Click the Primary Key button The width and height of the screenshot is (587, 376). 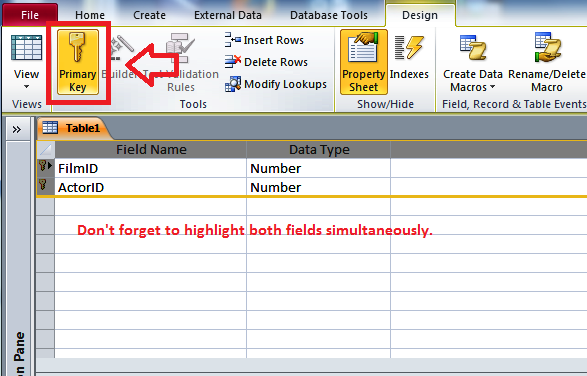pos(78,62)
